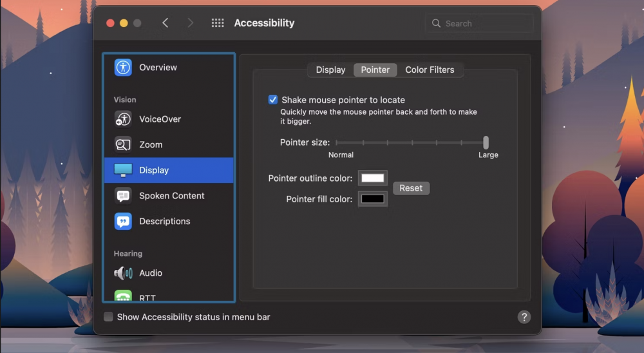Select the Pointer tab
644x353 pixels.
pos(375,70)
